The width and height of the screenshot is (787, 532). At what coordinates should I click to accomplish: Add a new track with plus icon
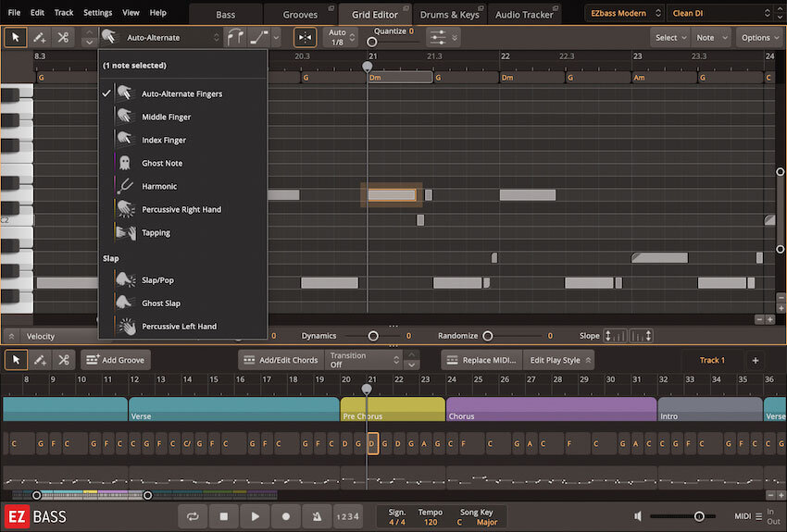pyautogui.click(x=755, y=360)
